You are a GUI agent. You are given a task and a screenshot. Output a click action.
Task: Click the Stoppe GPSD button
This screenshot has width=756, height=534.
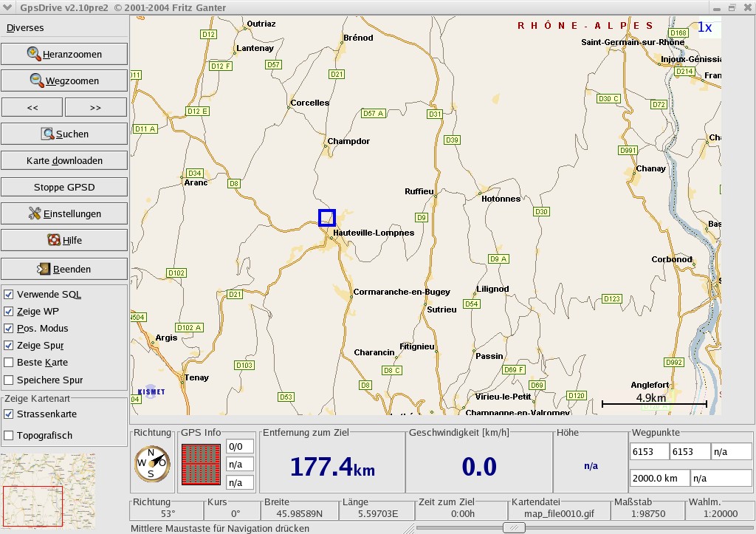click(x=64, y=187)
